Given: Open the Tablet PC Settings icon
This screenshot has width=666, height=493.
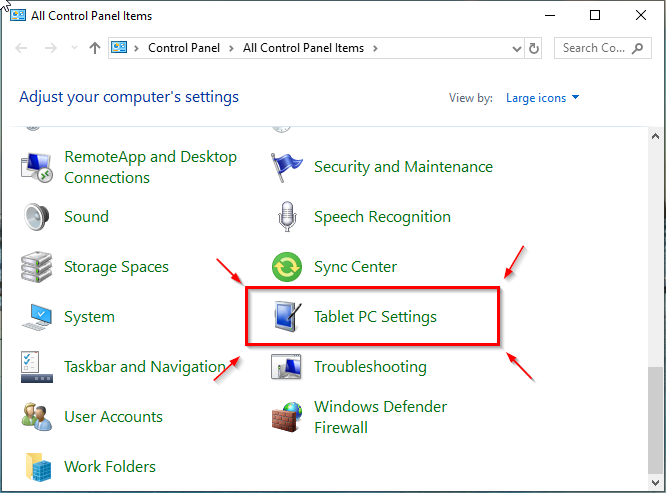Looking at the screenshot, I should (287, 317).
